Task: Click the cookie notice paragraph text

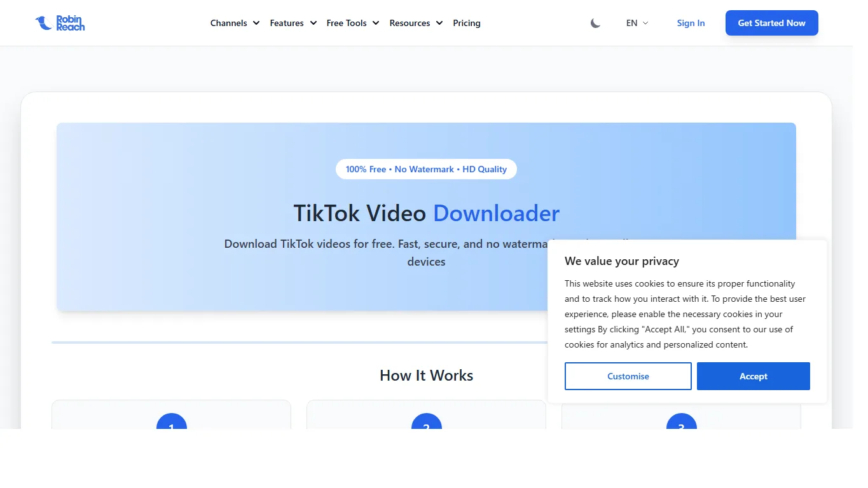Action: tap(685, 314)
